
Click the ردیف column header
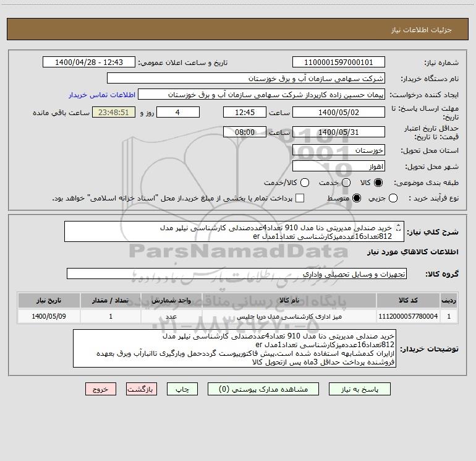tap(449, 300)
